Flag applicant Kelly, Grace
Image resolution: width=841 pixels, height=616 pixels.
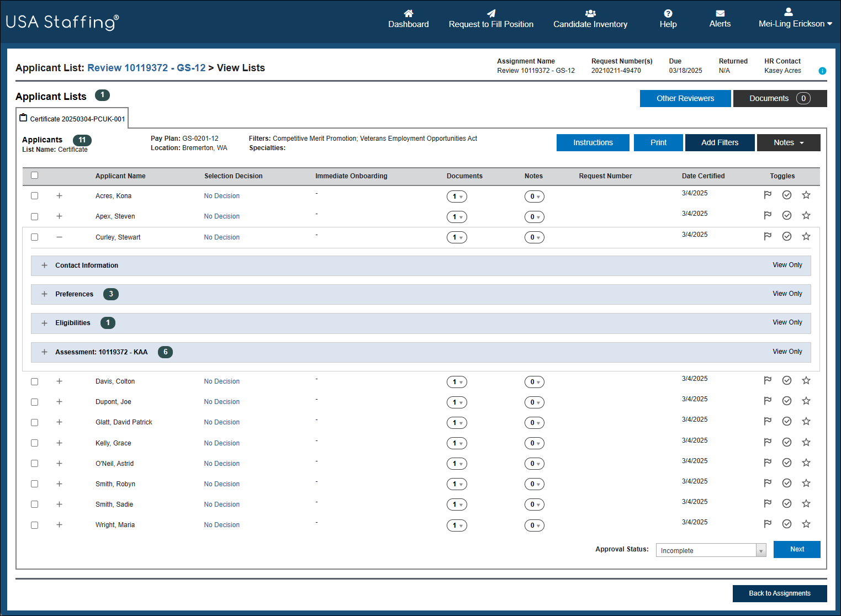[768, 442]
